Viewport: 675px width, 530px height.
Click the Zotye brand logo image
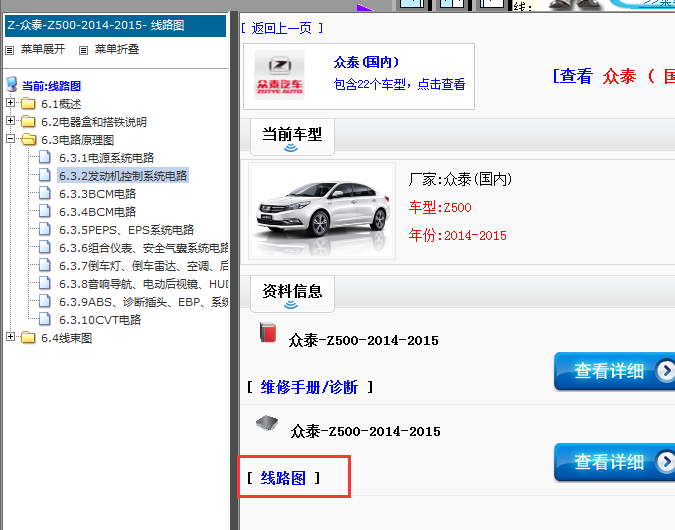coord(279,75)
